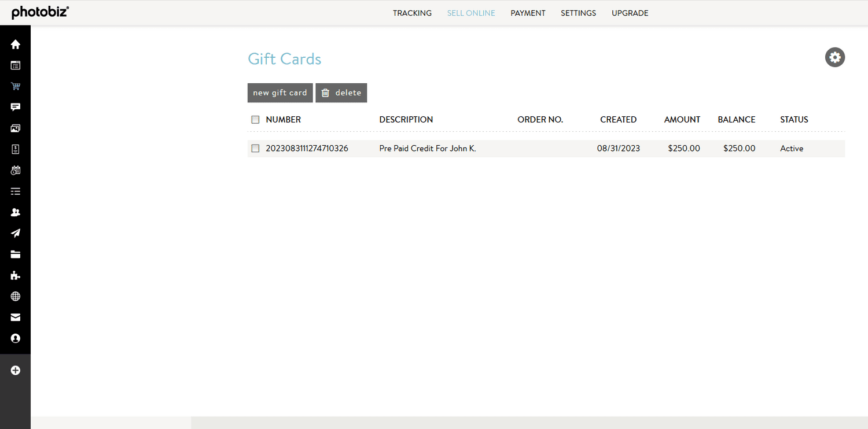Switch to the SELL ONLINE tab
The image size is (868, 429).
click(471, 13)
